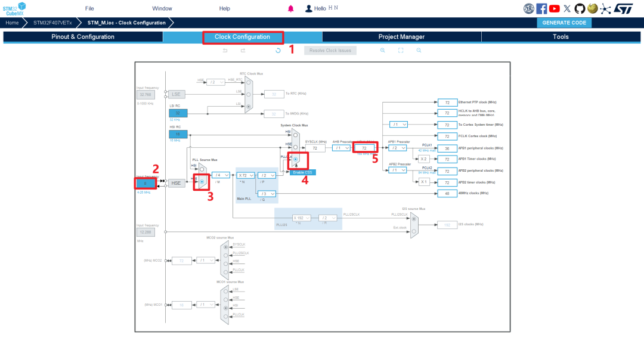The width and height of the screenshot is (644, 341).
Task: Zoom out of the clock diagram
Action: [x=419, y=51]
